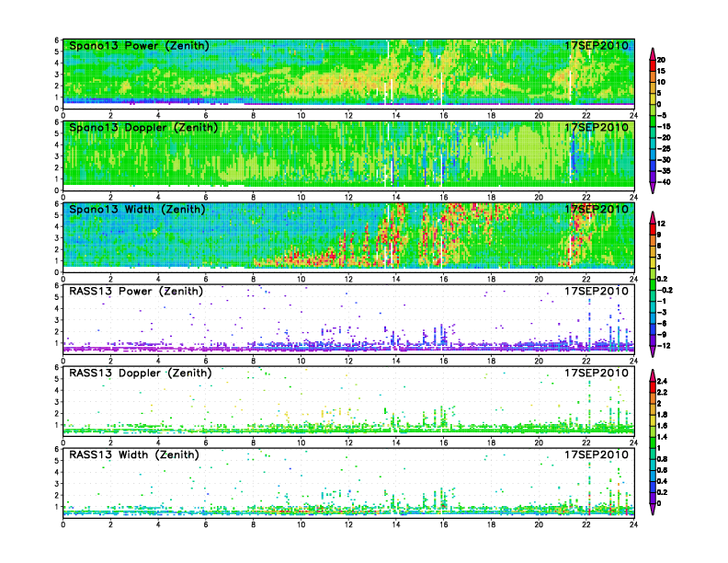Select the 17SEP2010 date in Spano13 Doppler panel

tap(597, 127)
